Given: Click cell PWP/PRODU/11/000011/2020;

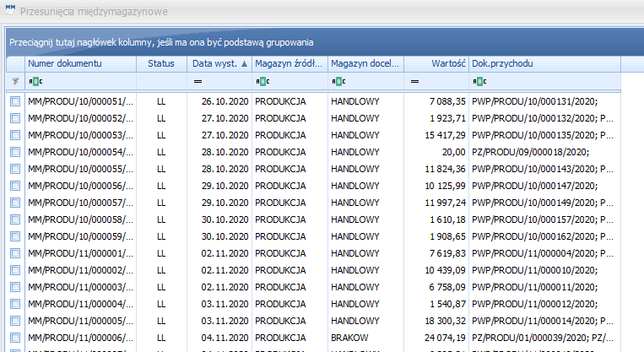Looking at the screenshot, I should (544, 287).
